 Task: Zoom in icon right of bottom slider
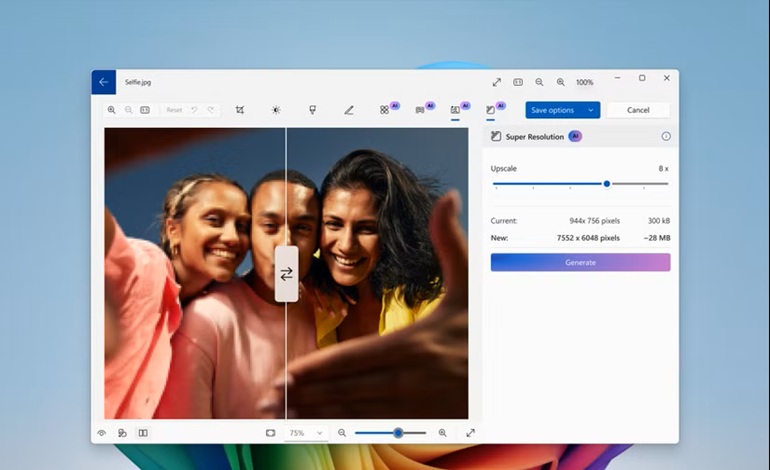[442, 433]
